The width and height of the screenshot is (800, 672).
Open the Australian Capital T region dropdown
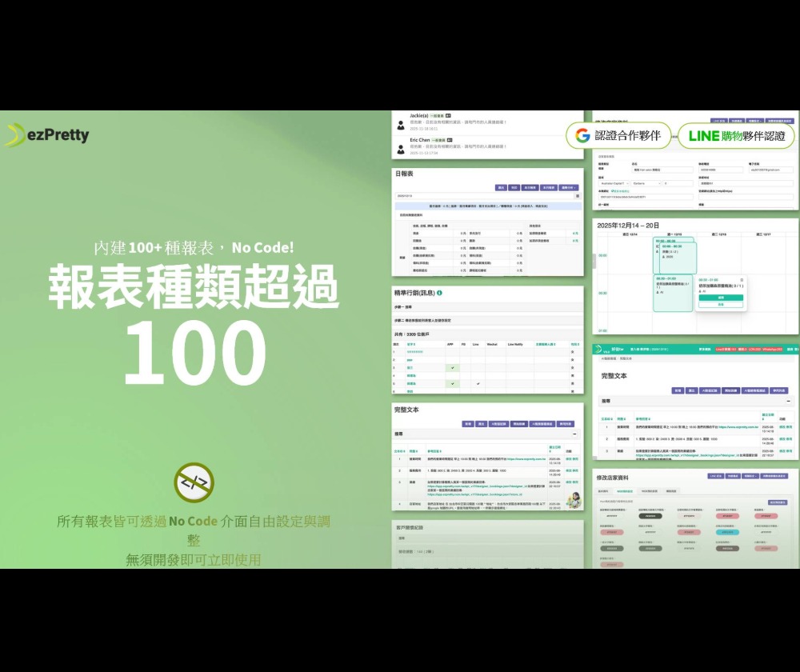(614, 183)
